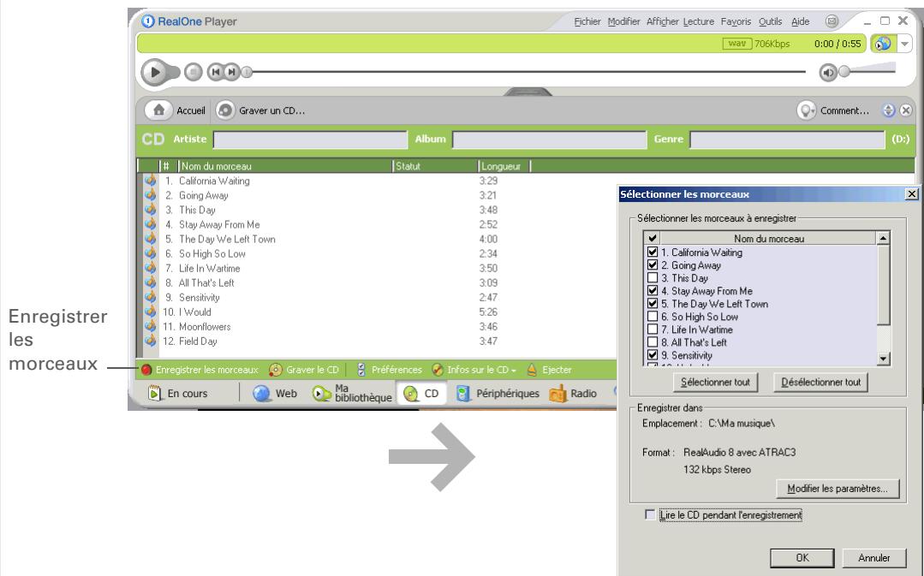924x576 pixels.
Task: Check 8. All That's Left
Action: point(653,342)
